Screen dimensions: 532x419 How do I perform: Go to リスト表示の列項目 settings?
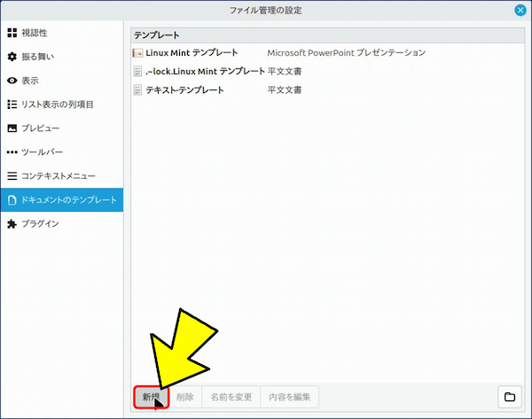click(62, 104)
